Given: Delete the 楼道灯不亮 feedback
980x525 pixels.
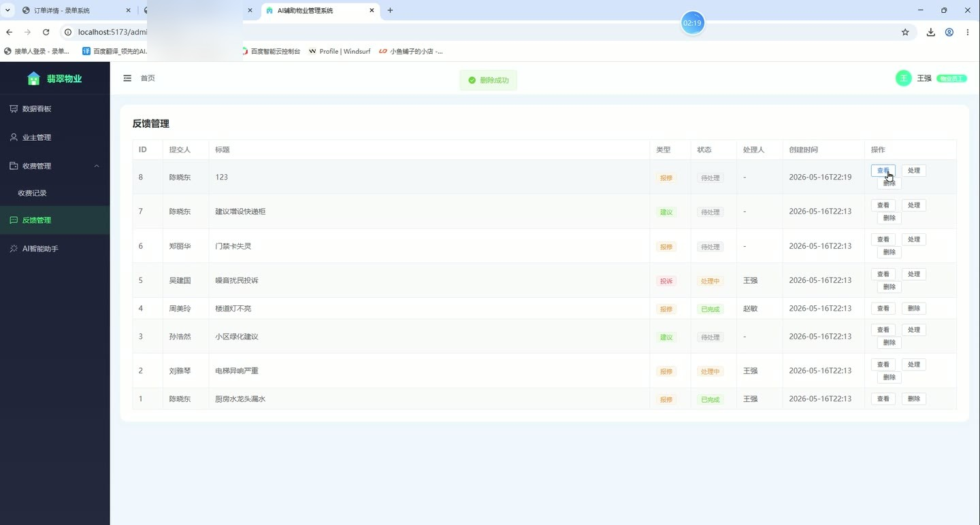Looking at the screenshot, I should pos(914,309).
